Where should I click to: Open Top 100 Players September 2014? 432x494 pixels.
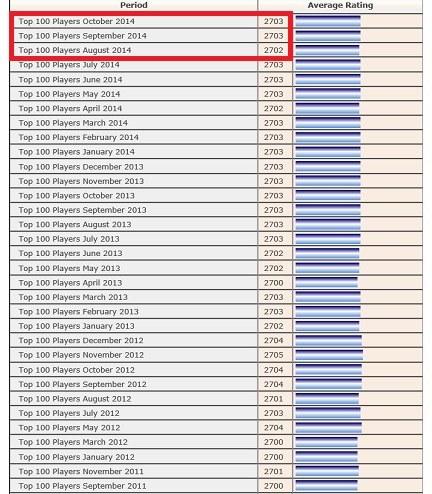[x=83, y=36]
